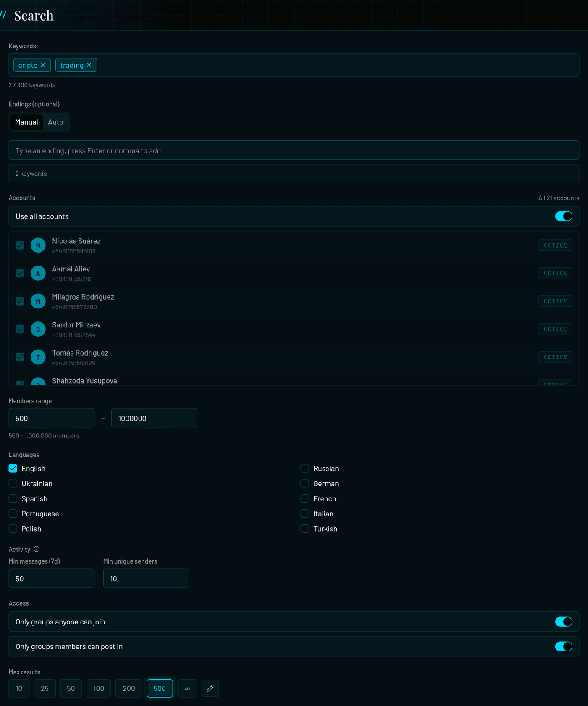This screenshot has height=706, width=588.
Task: Check the Ukrainian language checkbox
Action: 13,483
